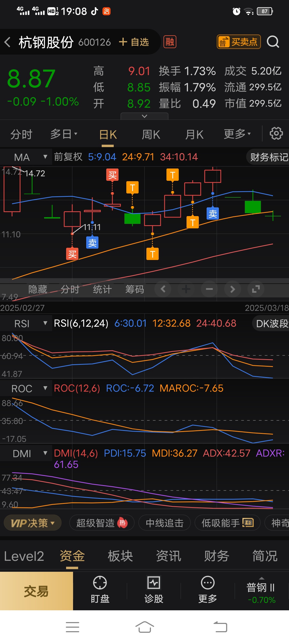289x644 pixels.
Task: Toggle the DK波段 button
Action: click(x=271, y=324)
